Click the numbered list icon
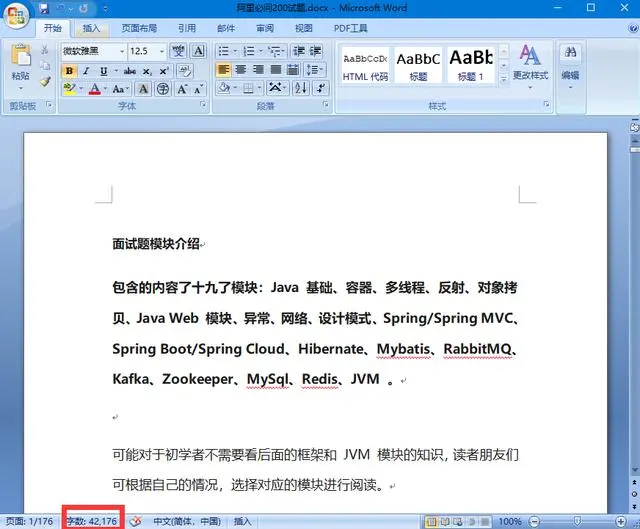This screenshot has width=640, height=529. (248, 51)
